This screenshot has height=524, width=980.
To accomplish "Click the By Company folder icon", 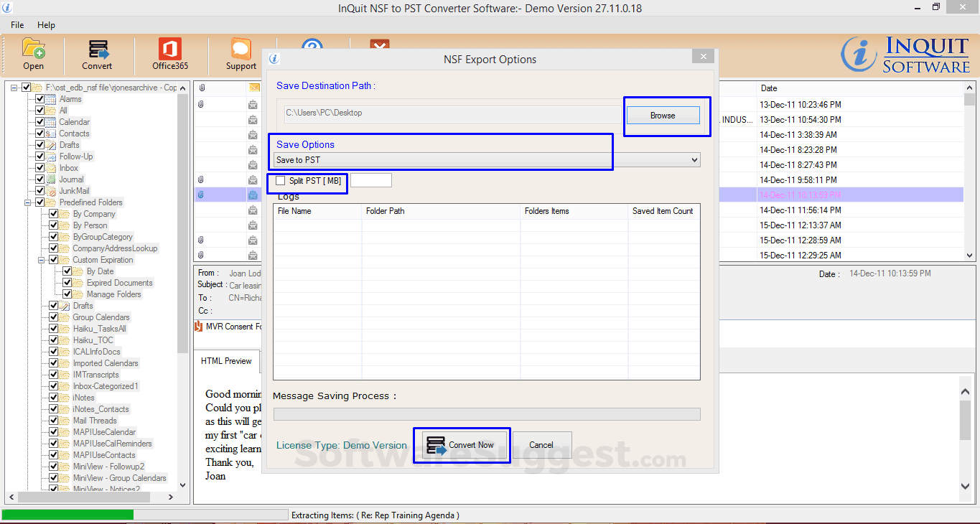I will pos(65,214).
